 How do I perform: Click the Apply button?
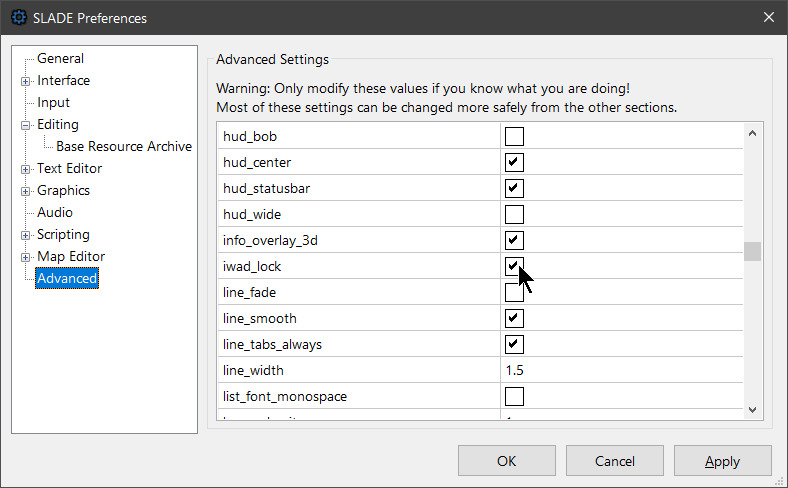(x=722, y=461)
